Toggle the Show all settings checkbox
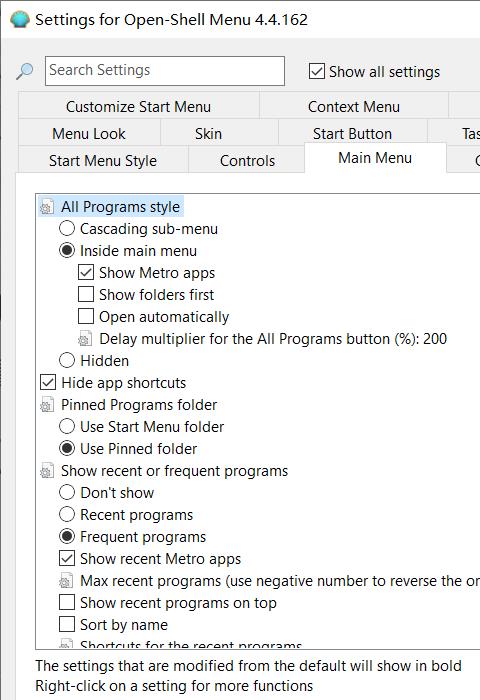Image resolution: width=480 pixels, height=700 pixels. 317,71
